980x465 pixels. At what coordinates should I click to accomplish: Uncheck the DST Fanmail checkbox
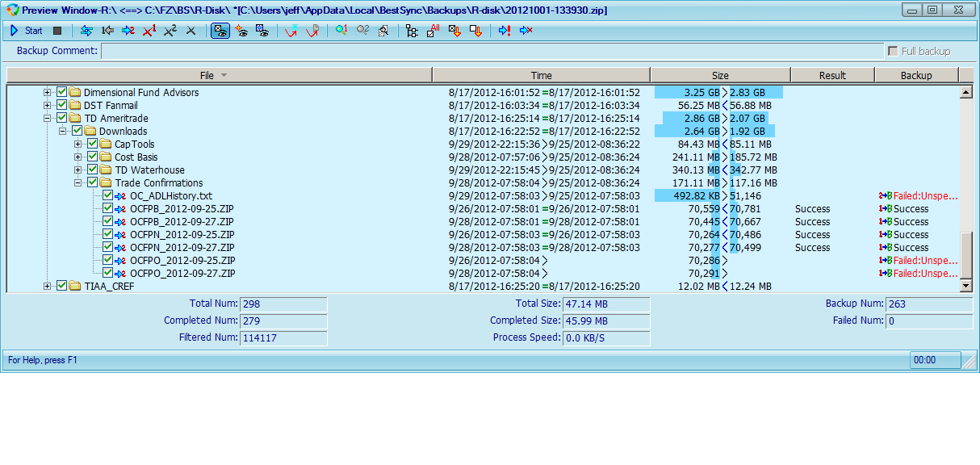coord(62,106)
